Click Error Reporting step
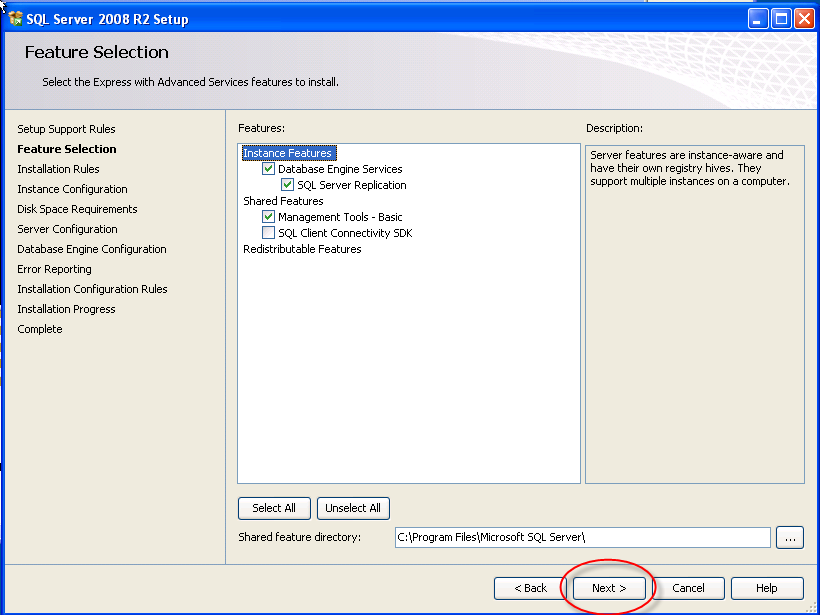This screenshot has height=615, width=820. coord(54,269)
